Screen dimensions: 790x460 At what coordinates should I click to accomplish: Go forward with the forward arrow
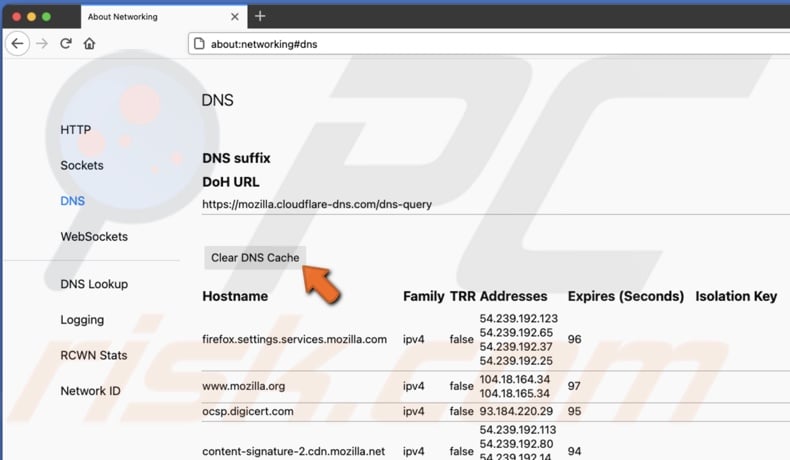point(42,44)
